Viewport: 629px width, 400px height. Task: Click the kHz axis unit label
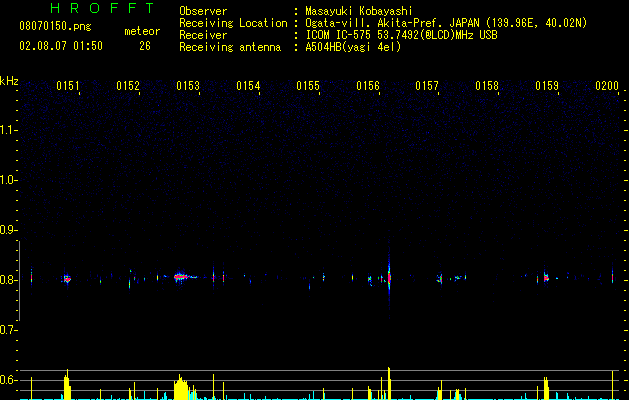point(9,81)
